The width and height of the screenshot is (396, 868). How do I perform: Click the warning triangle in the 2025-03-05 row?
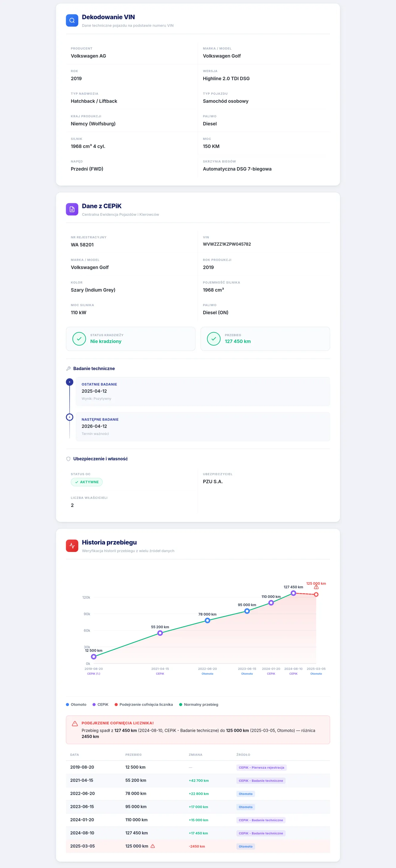point(152,846)
